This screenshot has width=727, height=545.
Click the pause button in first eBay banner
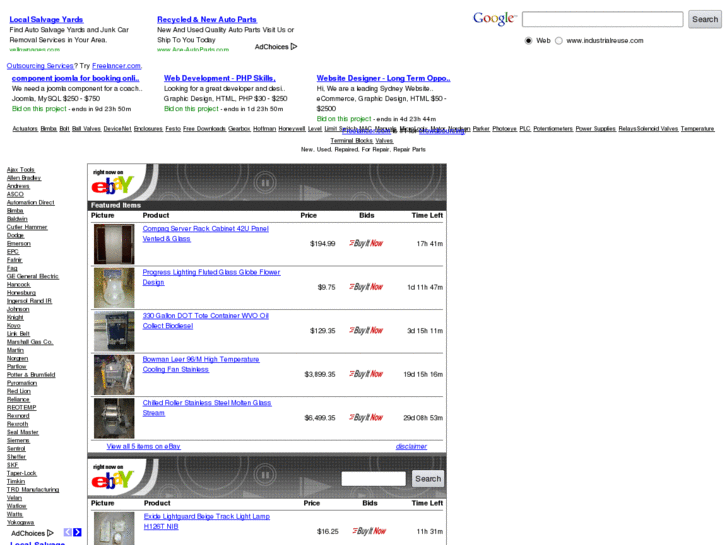point(265,183)
